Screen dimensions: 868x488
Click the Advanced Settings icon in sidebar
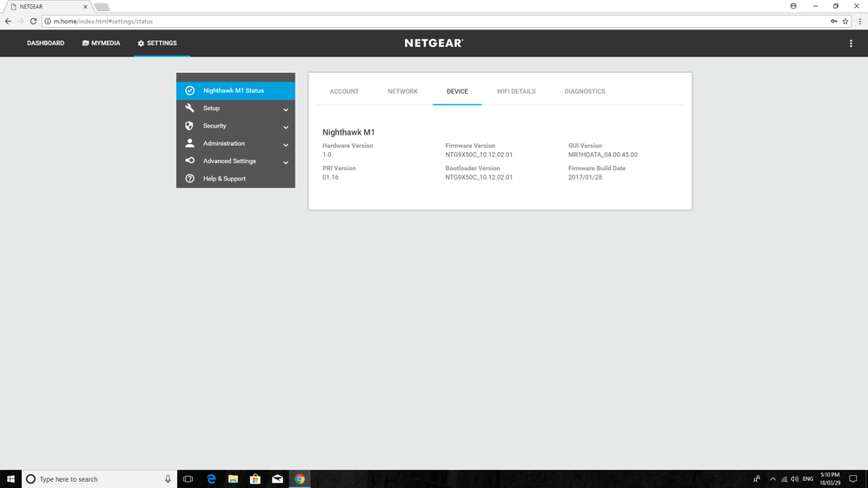[x=189, y=161]
